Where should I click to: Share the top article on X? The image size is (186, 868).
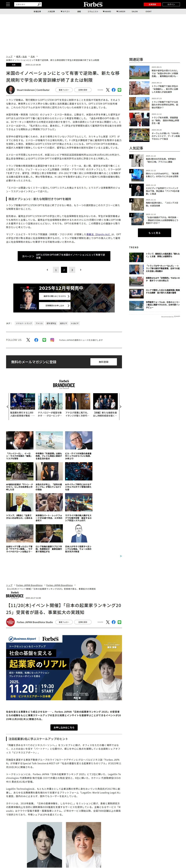pos(108,90)
